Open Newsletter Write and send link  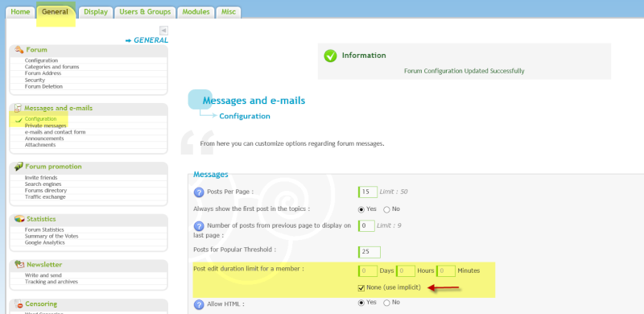click(x=43, y=275)
